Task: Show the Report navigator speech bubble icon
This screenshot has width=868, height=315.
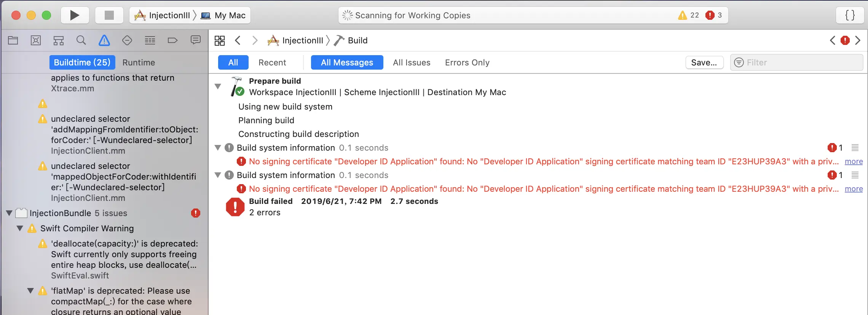Action: coord(196,40)
